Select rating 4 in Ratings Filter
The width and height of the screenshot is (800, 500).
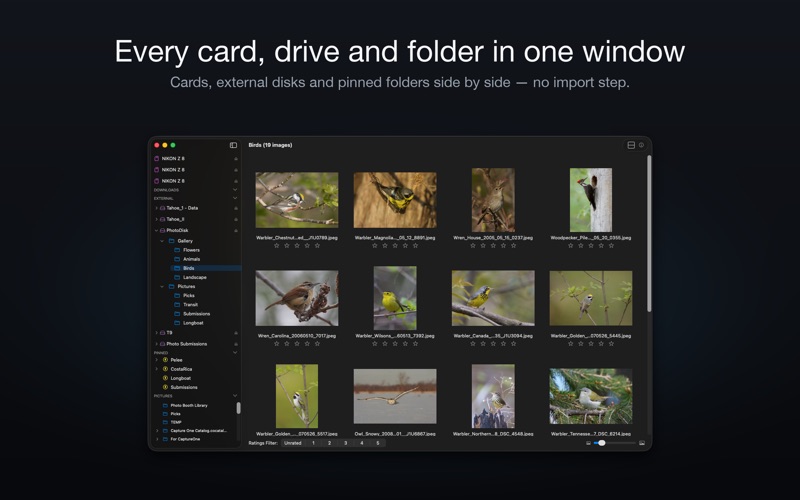[362, 443]
